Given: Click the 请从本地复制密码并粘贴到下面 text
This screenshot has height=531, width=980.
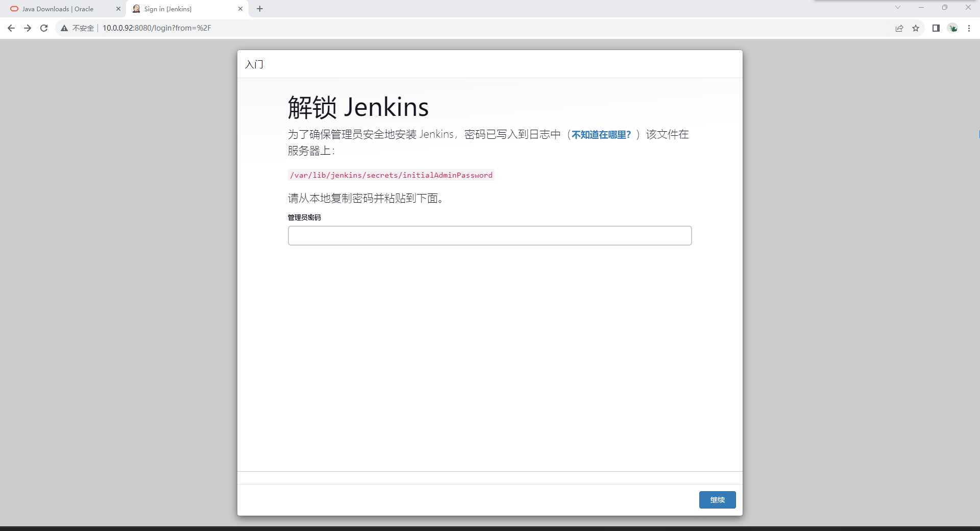Looking at the screenshot, I should pyautogui.click(x=365, y=198).
